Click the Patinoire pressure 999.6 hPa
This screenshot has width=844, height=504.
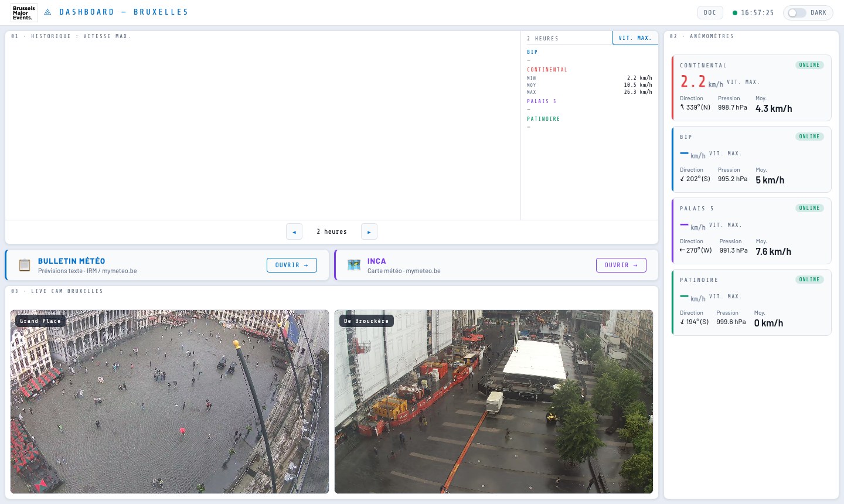[731, 322]
